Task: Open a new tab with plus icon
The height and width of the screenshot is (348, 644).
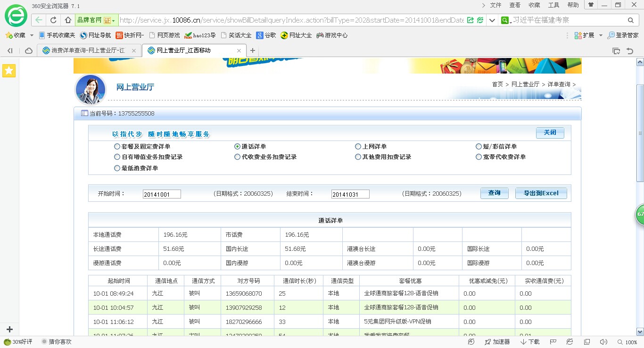Action: pyautogui.click(x=253, y=50)
